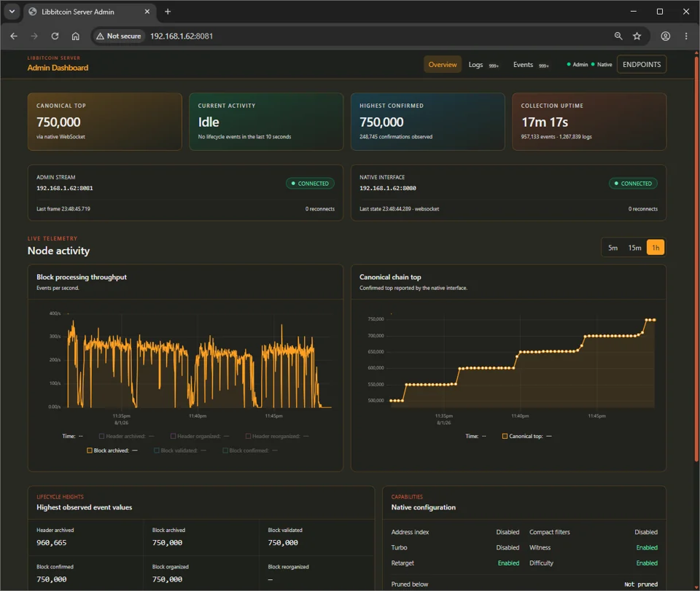Viewport: 700px width, 591px height.
Task: Toggle the Header archived series checkbox
Action: pos(102,437)
